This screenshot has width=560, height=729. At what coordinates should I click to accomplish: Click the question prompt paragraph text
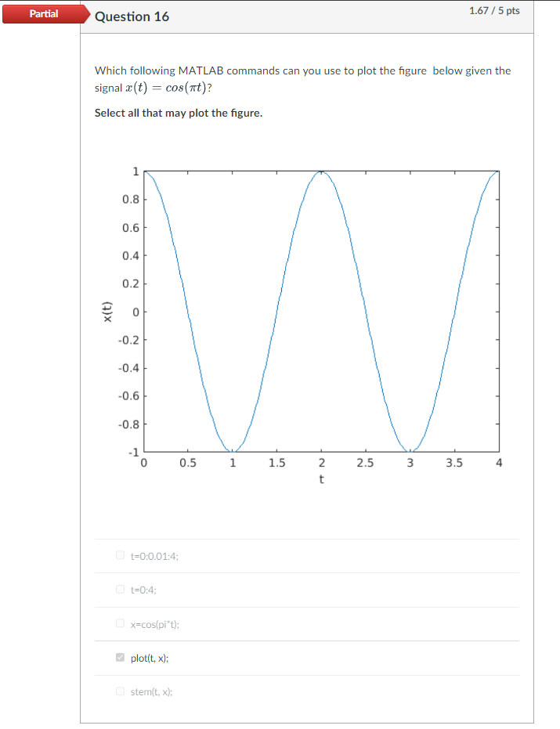click(302, 70)
